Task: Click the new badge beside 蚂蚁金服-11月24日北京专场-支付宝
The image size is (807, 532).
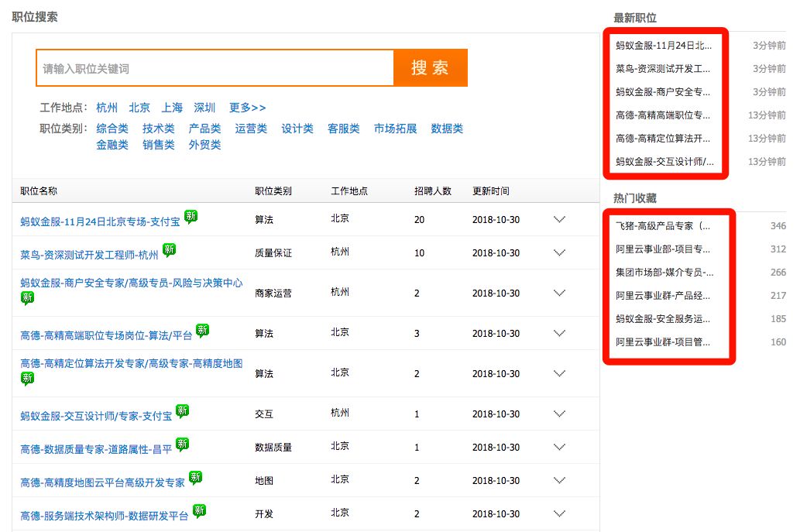Action: click(191, 217)
